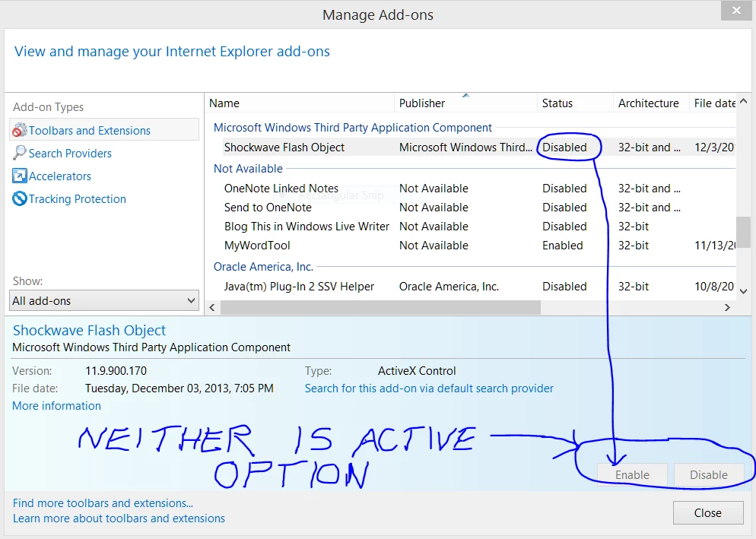Close Manage Add-ons with title bar X
This screenshot has height=539, width=756.
pyautogui.click(x=735, y=11)
